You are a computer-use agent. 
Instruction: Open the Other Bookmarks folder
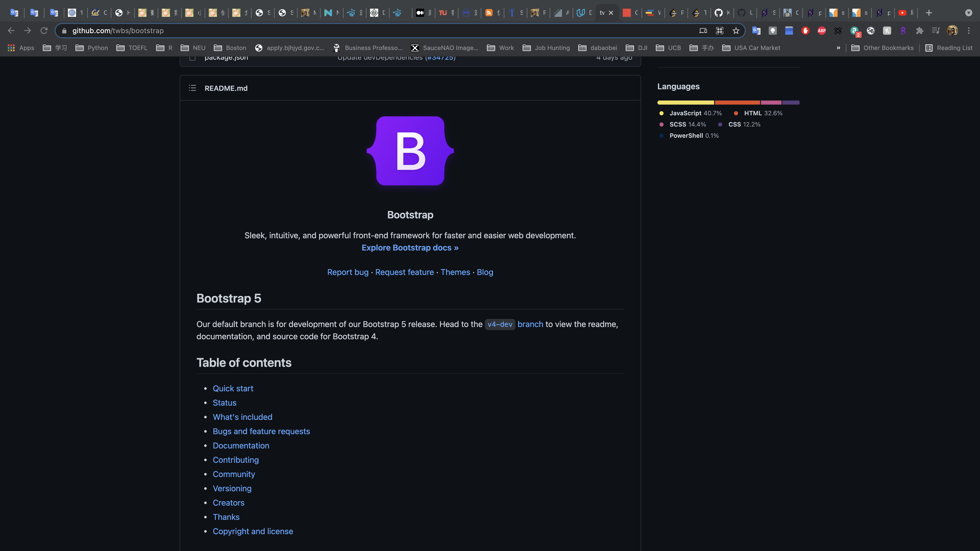pyautogui.click(x=882, y=48)
